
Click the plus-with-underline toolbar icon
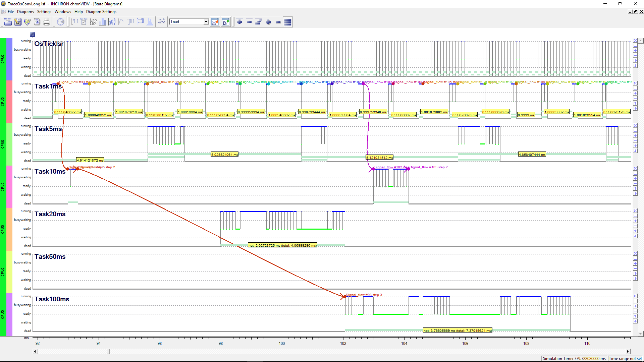pos(239,22)
